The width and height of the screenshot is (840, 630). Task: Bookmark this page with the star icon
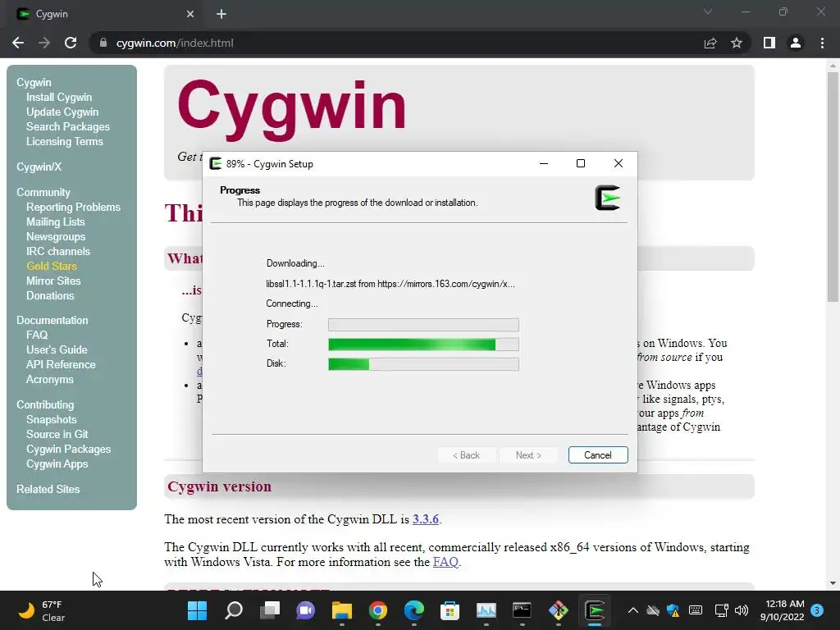click(737, 43)
